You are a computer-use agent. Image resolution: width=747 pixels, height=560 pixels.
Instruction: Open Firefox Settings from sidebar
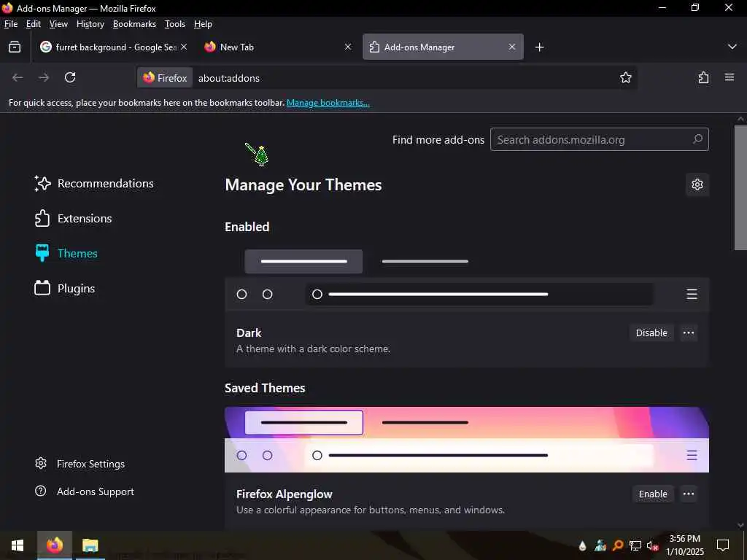[80, 464]
